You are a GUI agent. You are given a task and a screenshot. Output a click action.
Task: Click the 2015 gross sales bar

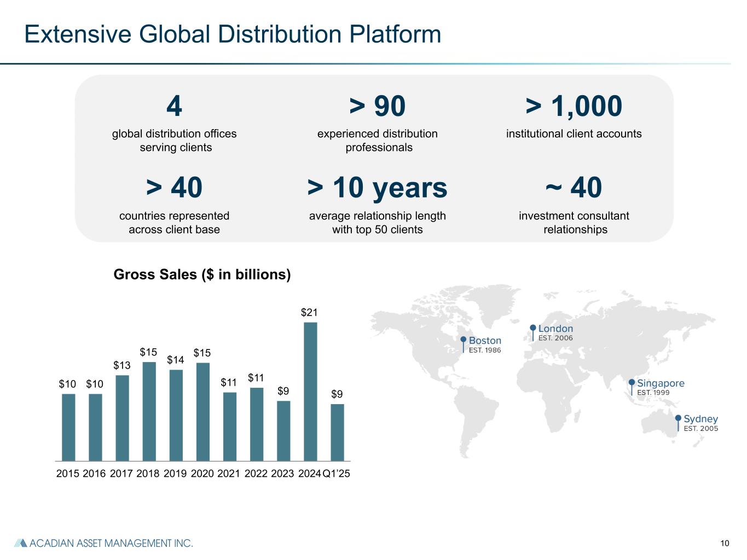tap(68, 427)
